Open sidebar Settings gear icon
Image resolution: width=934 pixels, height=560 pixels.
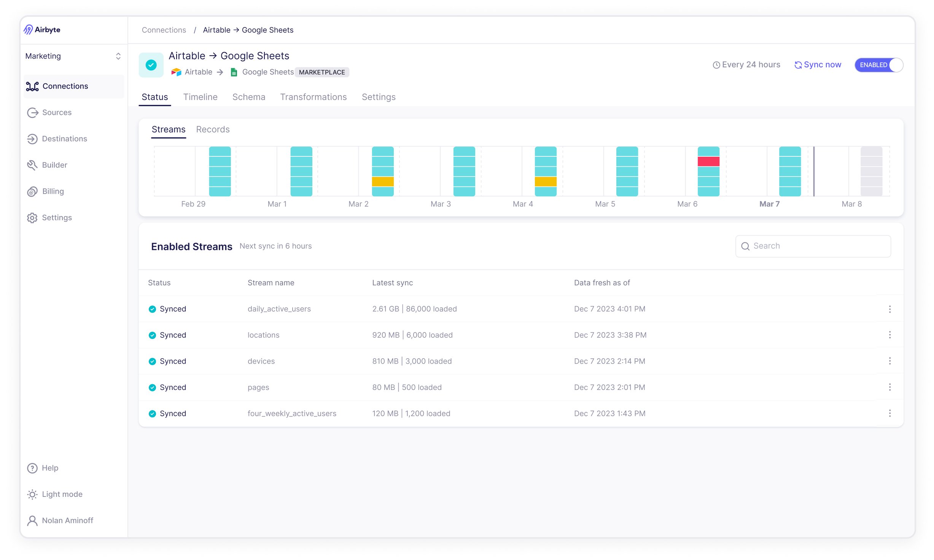pos(33,218)
